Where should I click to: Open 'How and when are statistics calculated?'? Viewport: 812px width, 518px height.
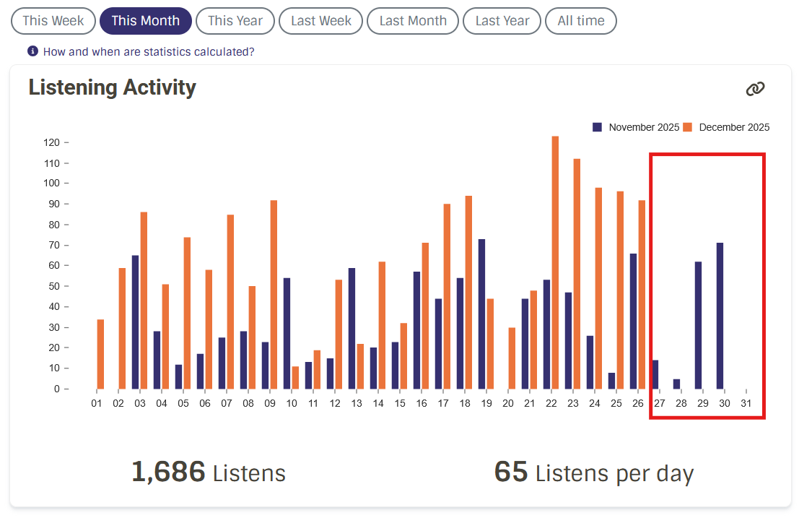[149, 51]
